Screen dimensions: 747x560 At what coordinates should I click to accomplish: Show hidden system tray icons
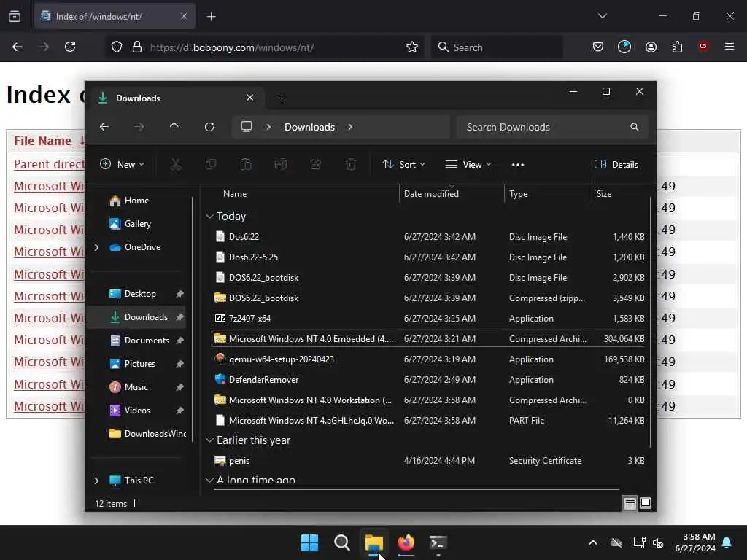592,542
